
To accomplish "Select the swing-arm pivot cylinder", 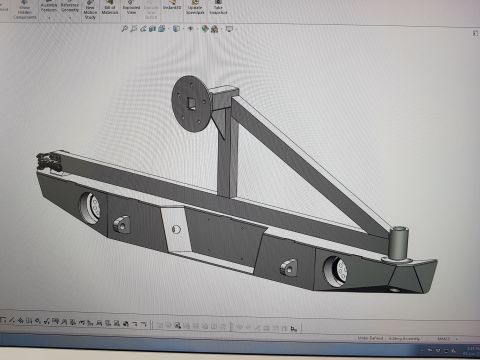I will coord(398,243).
